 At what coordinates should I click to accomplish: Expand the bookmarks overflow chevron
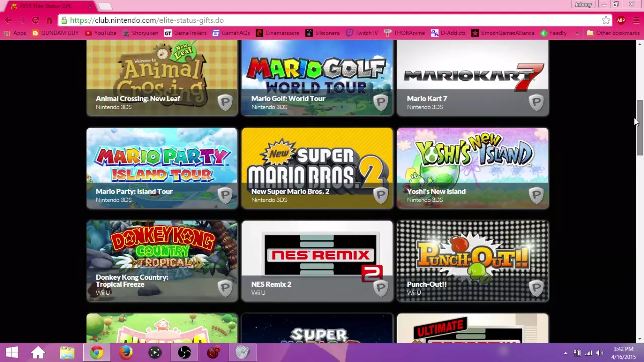tap(577, 33)
